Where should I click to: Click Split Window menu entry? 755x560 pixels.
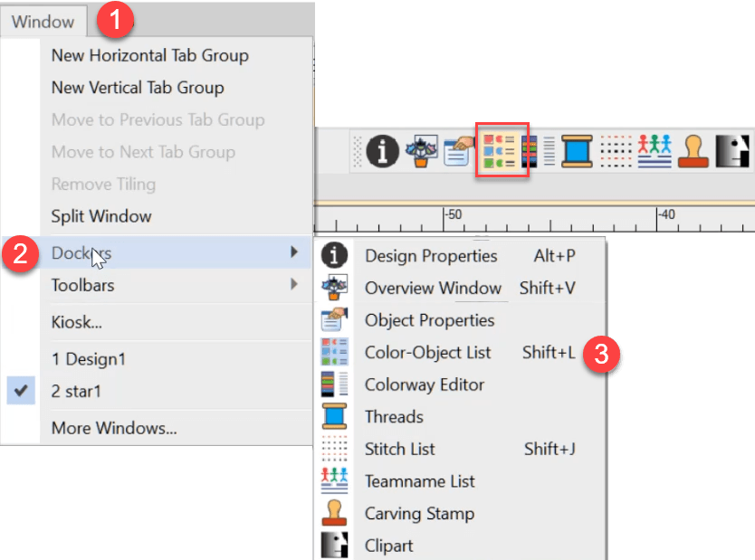point(101,216)
